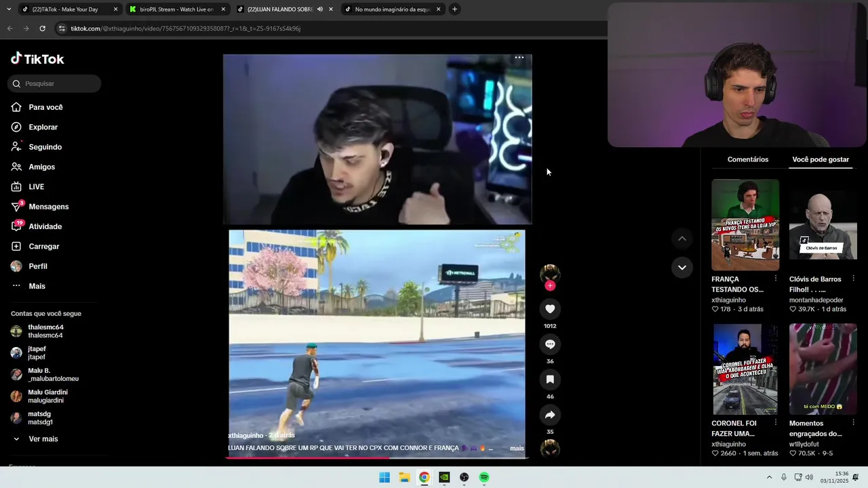Image resolution: width=868 pixels, height=488 pixels.
Task: Go to previous video up arrow
Action: [x=682, y=239]
